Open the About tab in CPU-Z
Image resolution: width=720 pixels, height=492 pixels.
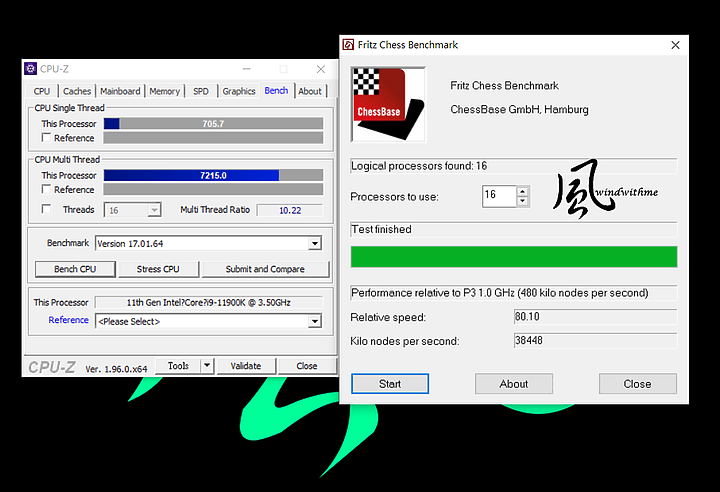click(310, 91)
